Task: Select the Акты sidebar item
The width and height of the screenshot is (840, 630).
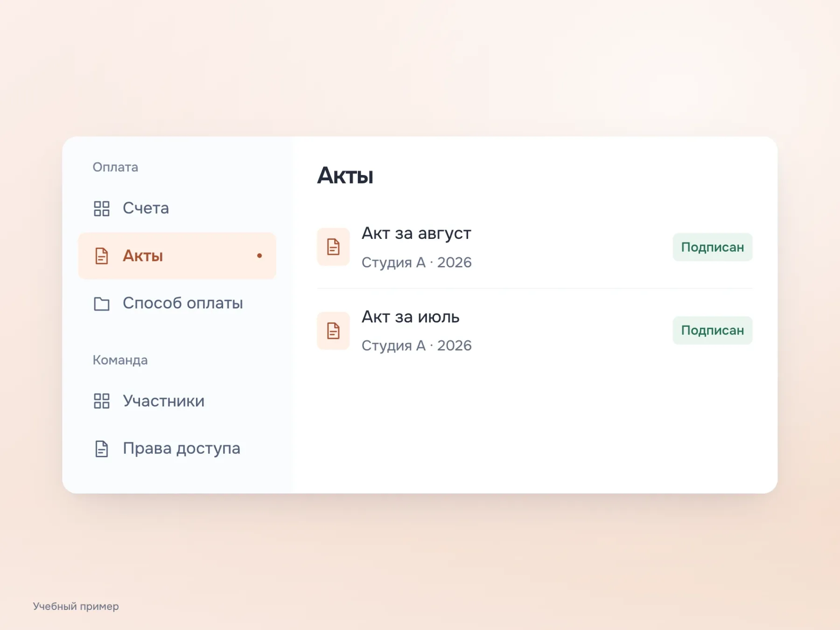Action: point(177,256)
